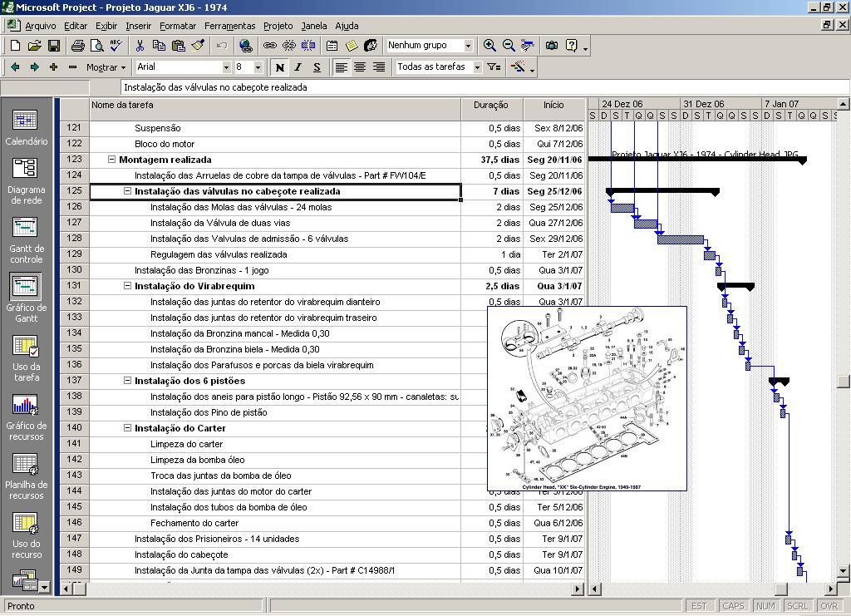Open the Projeto menu

pyautogui.click(x=278, y=26)
